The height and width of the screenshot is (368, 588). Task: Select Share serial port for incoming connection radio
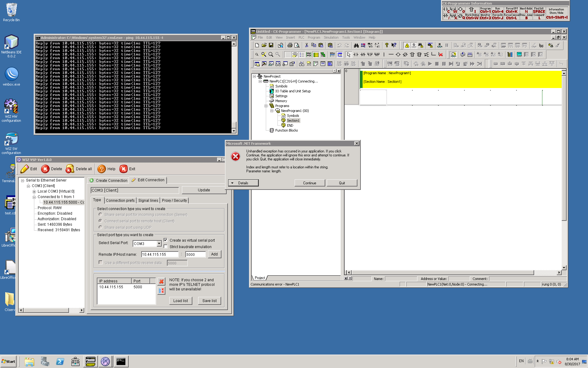100,214
